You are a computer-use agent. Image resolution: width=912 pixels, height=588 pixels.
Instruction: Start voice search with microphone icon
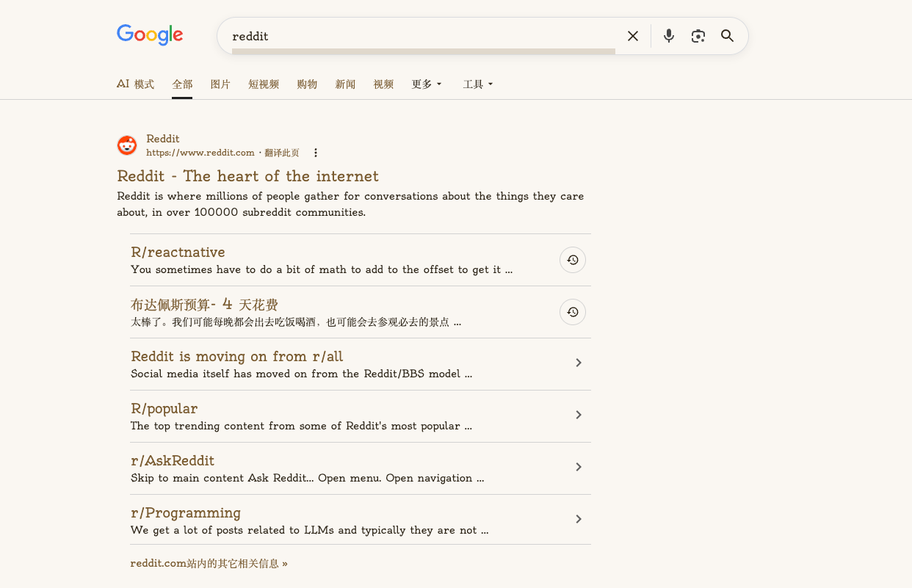[669, 36]
